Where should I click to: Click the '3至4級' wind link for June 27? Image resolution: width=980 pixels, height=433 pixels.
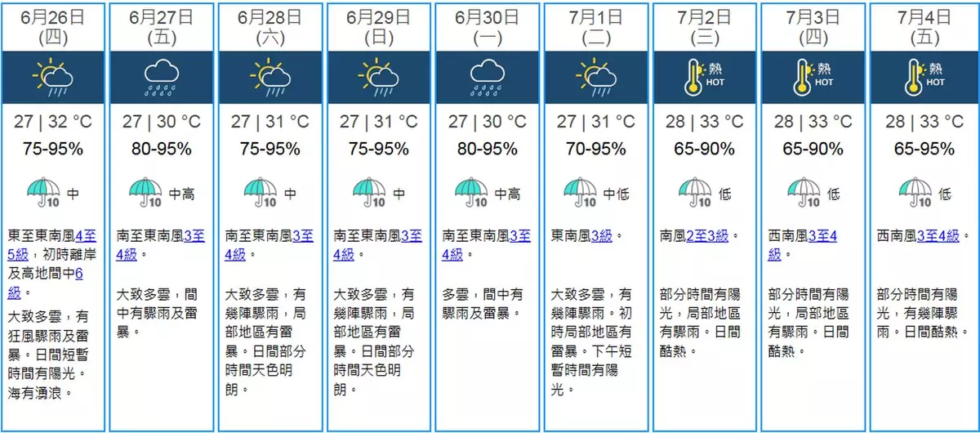(193, 236)
